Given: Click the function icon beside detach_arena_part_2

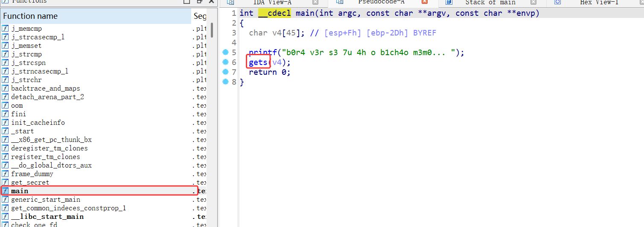Looking at the screenshot, I should coord(5,97).
